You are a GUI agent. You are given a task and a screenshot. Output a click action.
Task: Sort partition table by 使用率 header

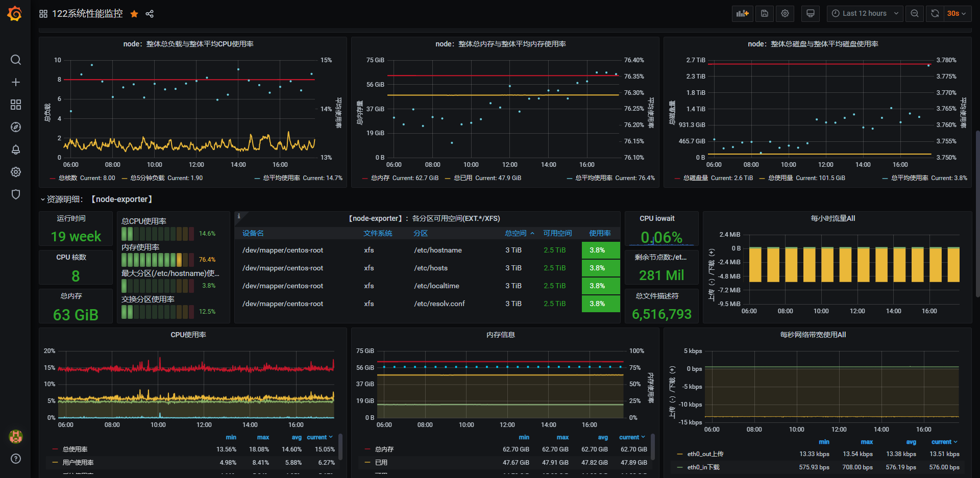coord(600,233)
